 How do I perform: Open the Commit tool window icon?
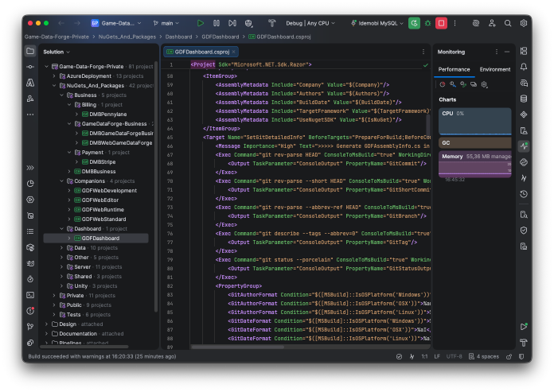[x=30, y=67]
